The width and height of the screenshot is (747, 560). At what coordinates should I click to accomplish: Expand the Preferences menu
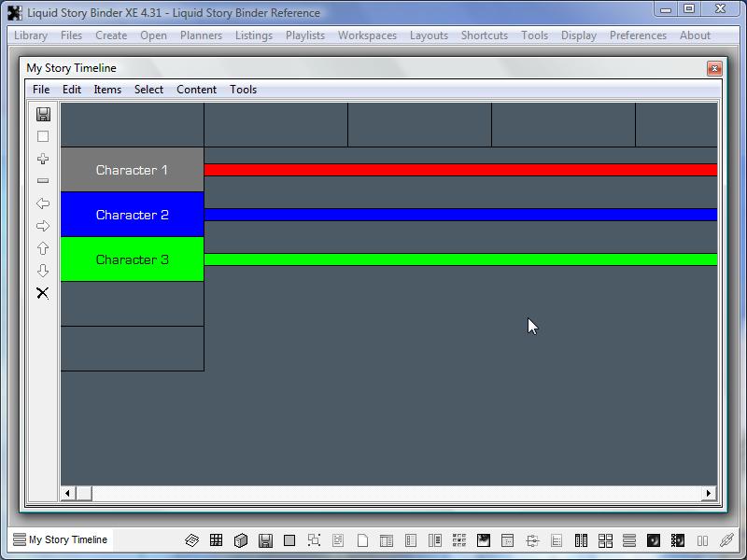(638, 35)
